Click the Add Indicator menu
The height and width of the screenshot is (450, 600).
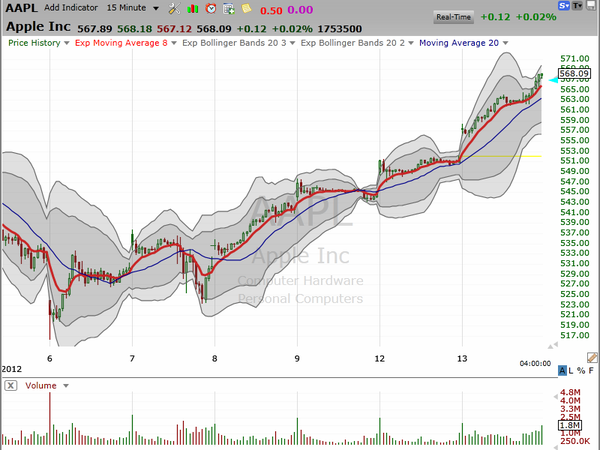tap(71, 8)
